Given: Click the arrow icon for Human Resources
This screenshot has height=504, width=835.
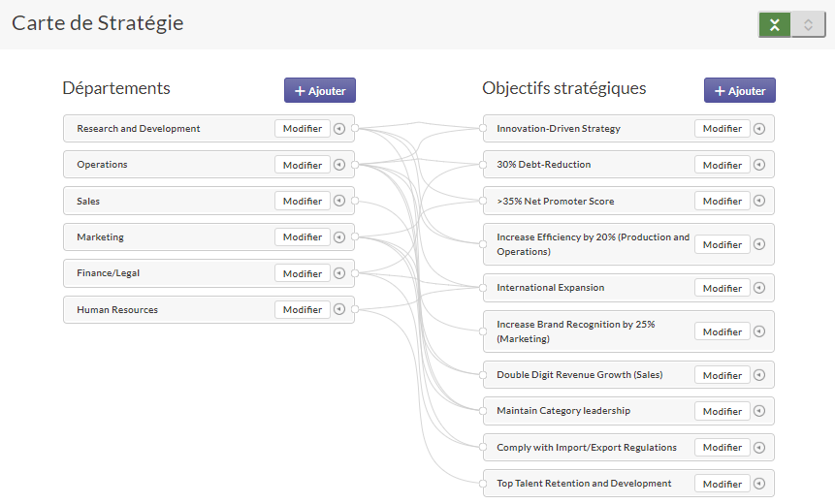Looking at the screenshot, I should pos(338,310).
